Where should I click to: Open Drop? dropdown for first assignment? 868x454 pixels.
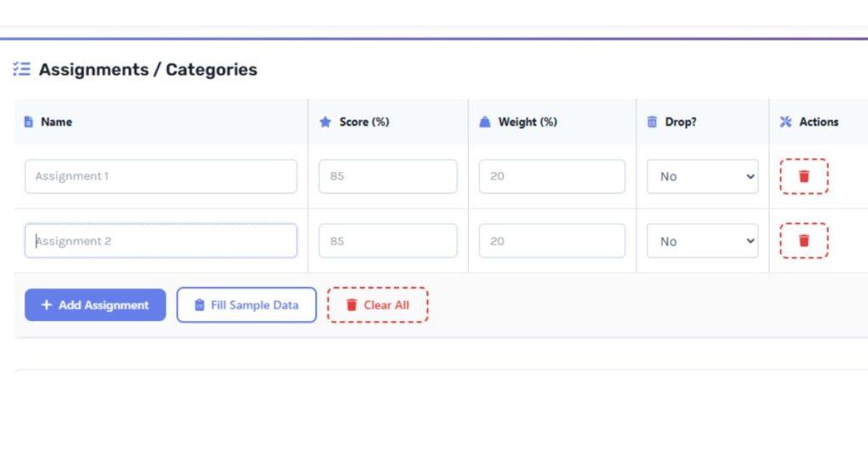702,176
